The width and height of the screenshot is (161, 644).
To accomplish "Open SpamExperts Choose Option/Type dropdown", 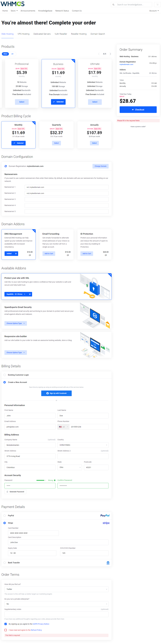I will 16,324.
